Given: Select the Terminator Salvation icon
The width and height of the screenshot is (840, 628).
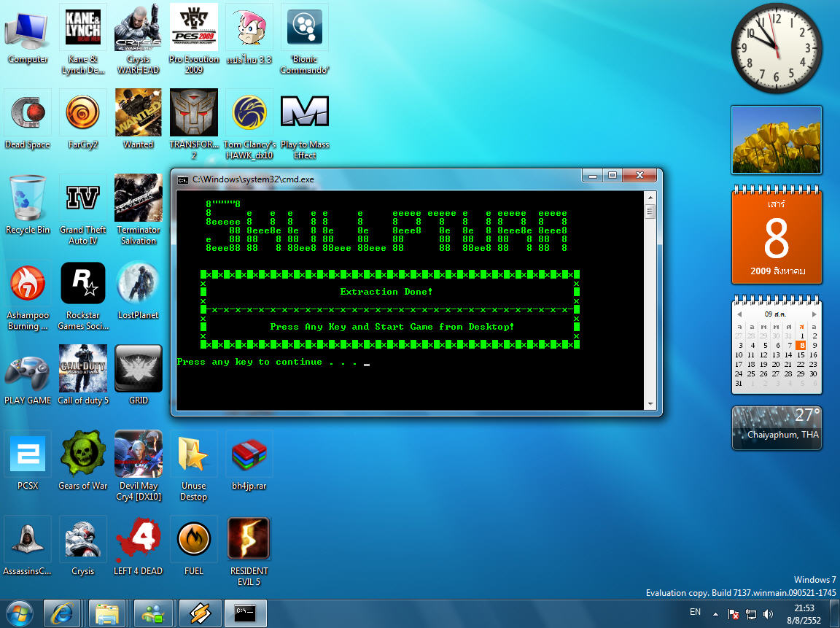Looking at the screenshot, I should tap(139, 210).
